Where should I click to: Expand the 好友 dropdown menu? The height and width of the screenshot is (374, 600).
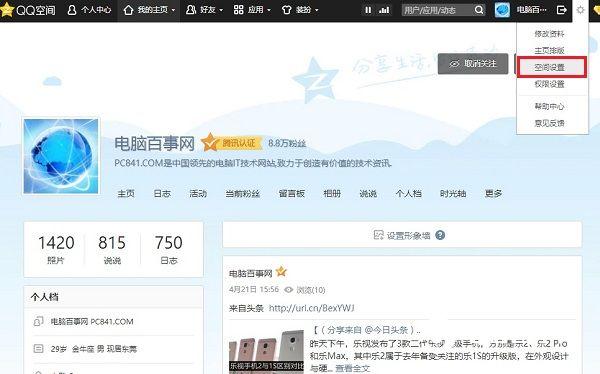click(x=204, y=10)
